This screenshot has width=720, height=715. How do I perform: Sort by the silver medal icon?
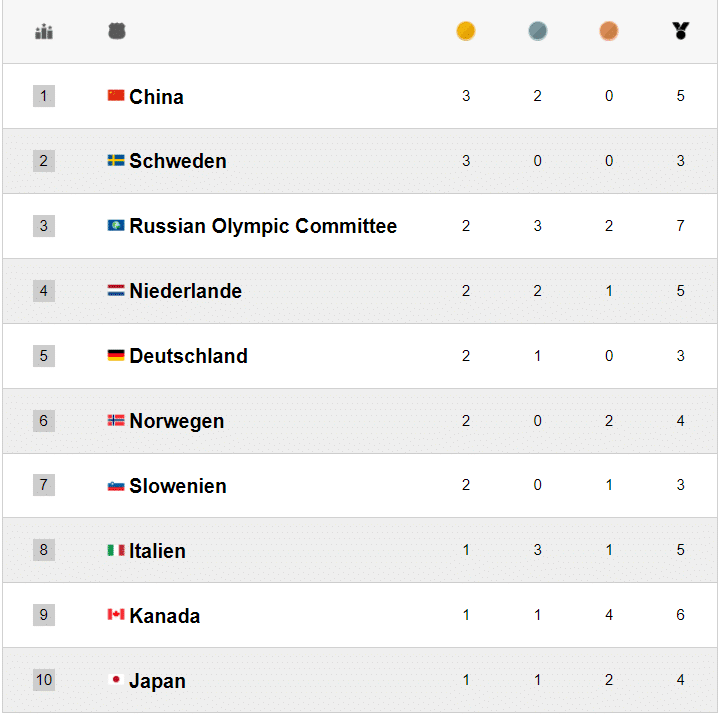[x=538, y=32]
